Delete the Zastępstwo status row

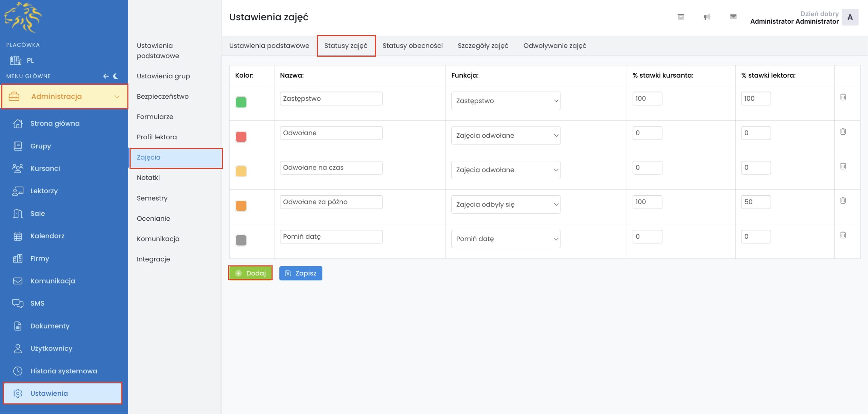coord(843,97)
